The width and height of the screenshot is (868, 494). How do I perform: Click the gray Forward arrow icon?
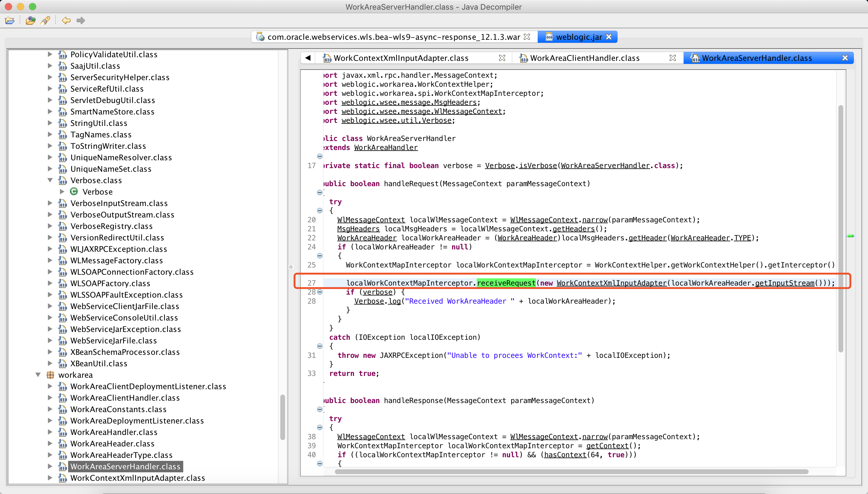80,20
